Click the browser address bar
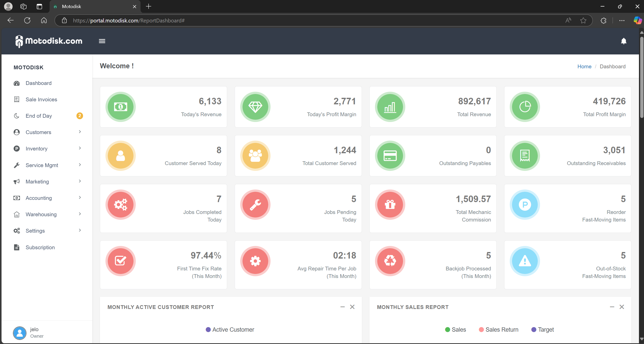This screenshot has width=644, height=344. (x=303, y=21)
